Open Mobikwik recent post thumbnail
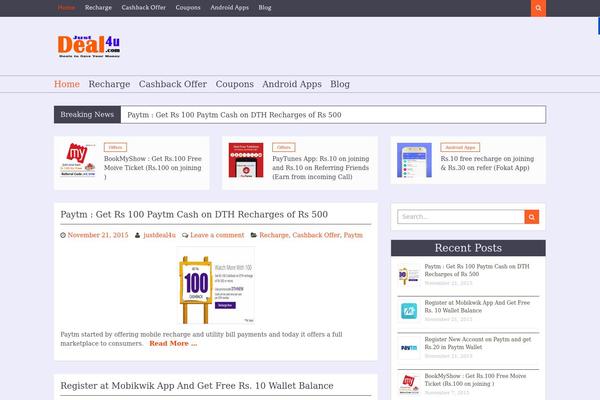 [x=409, y=311]
